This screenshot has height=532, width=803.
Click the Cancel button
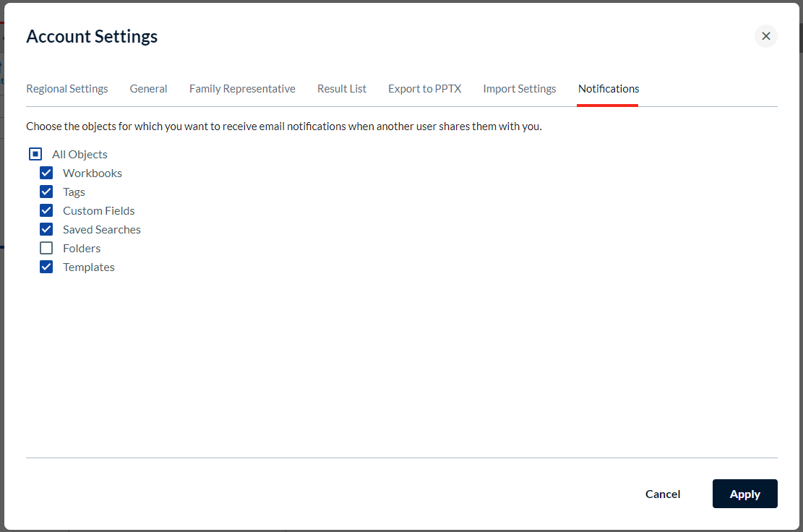coord(663,494)
